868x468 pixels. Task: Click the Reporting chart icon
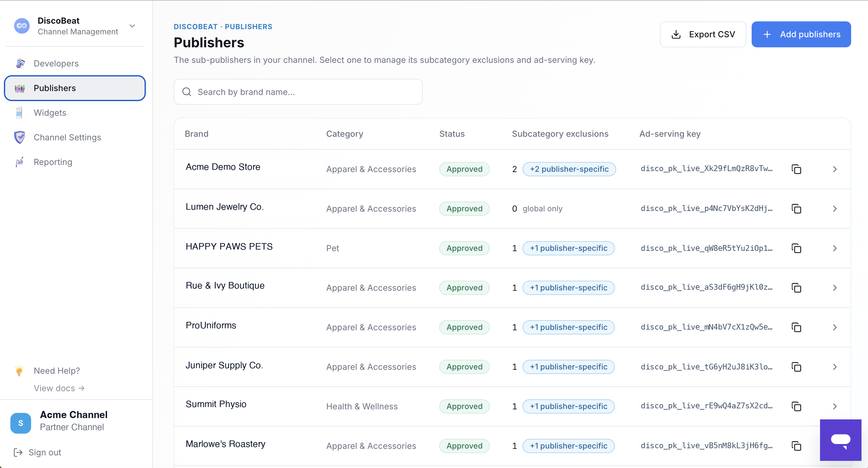pyautogui.click(x=20, y=162)
